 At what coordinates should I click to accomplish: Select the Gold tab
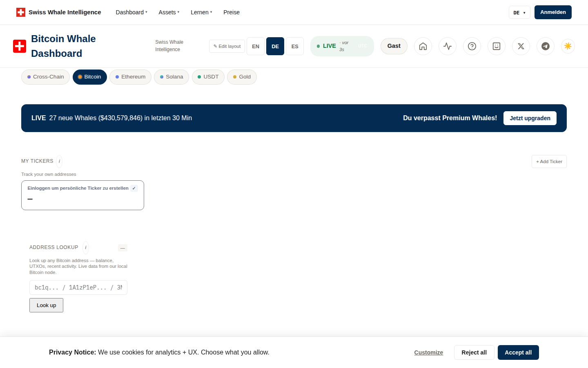click(242, 77)
